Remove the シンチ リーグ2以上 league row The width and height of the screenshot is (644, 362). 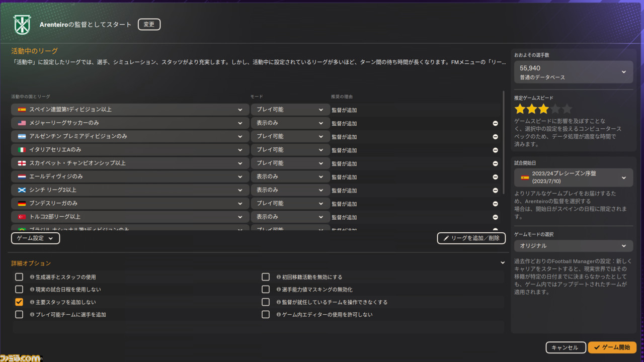pos(495,190)
